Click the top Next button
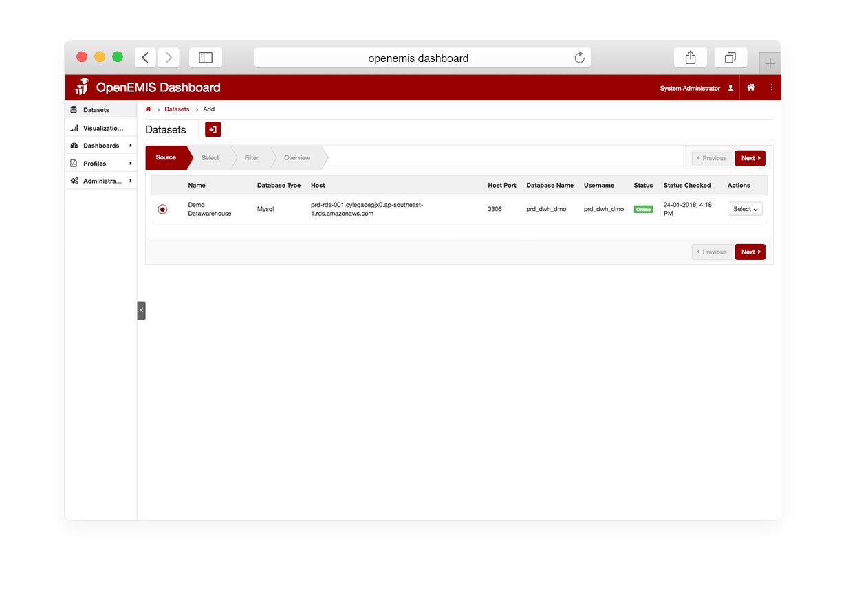 pyautogui.click(x=750, y=158)
